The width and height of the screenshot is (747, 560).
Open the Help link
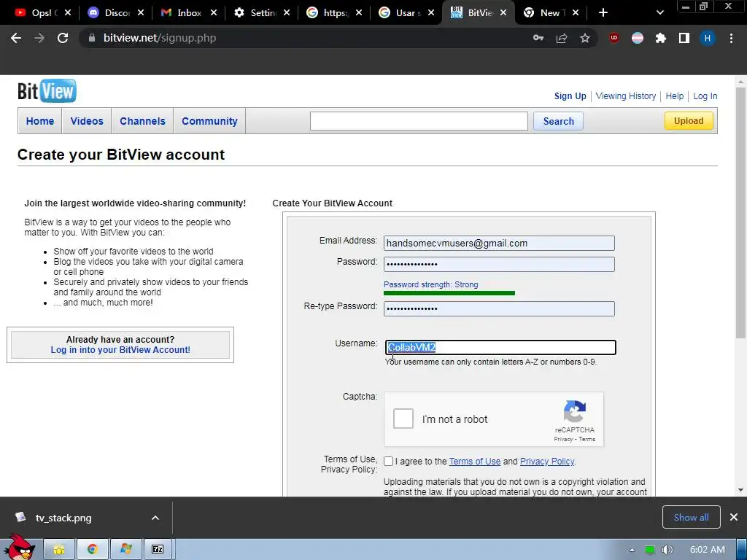[x=675, y=96]
